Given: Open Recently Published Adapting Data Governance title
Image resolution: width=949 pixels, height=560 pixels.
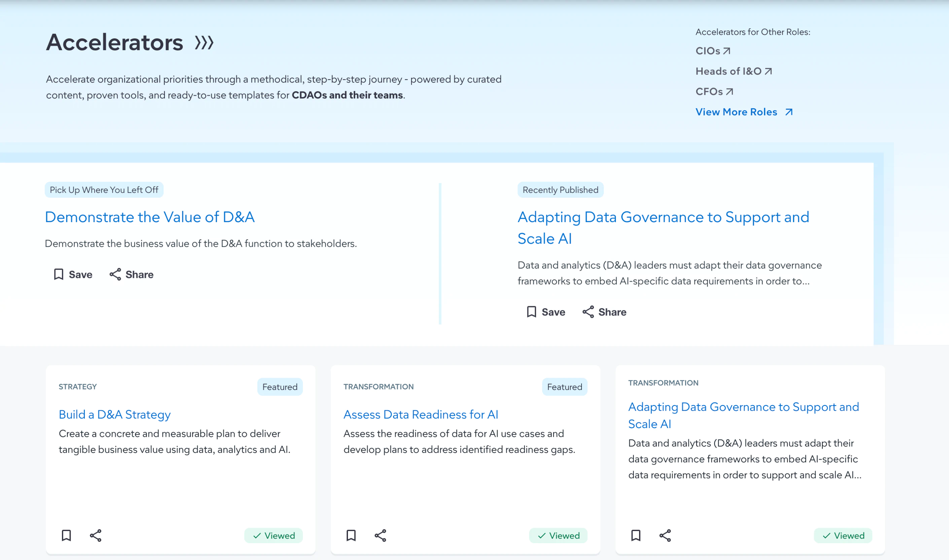Looking at the screenshot, I should coord(663,228).
